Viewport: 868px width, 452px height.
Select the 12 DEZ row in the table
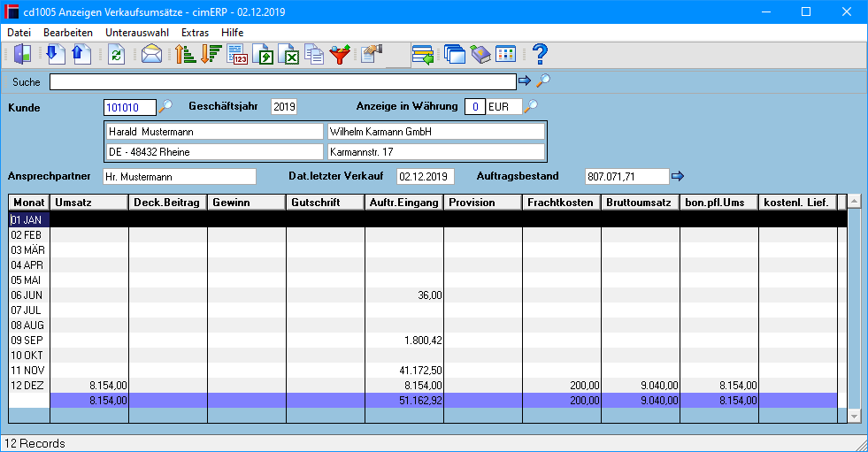click(427, 386)
